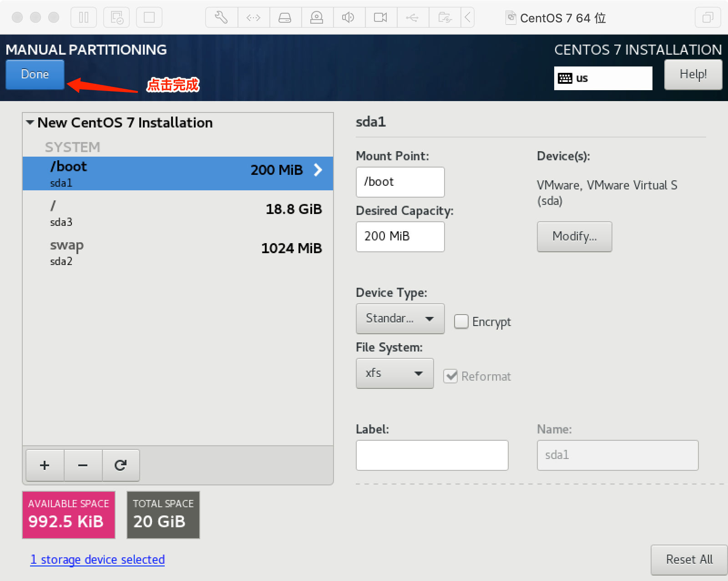Viewport: 728px width, 581px height.
Task: Click the USB device icon
Action: pyautogui.click(x=413, y=18)
